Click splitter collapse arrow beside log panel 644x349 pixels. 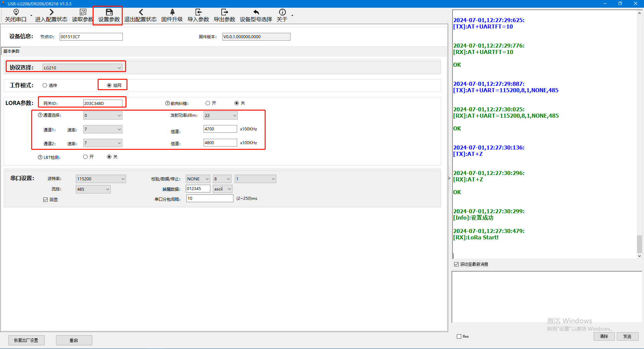(449, 178)
